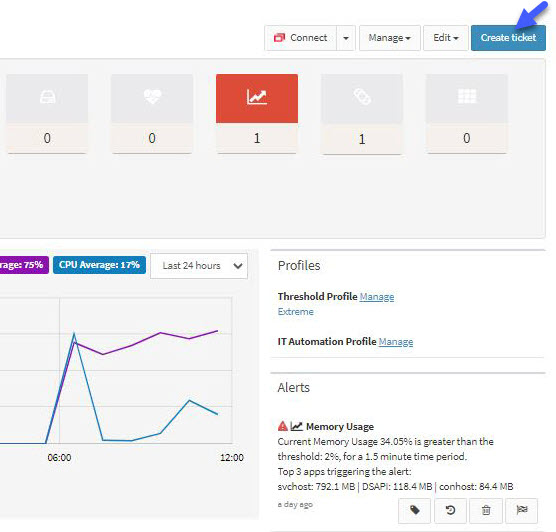556x532 pixels.
Task: Expand the Manage dropdown menu
Action: pyautogui.click(x=390, y=38)
